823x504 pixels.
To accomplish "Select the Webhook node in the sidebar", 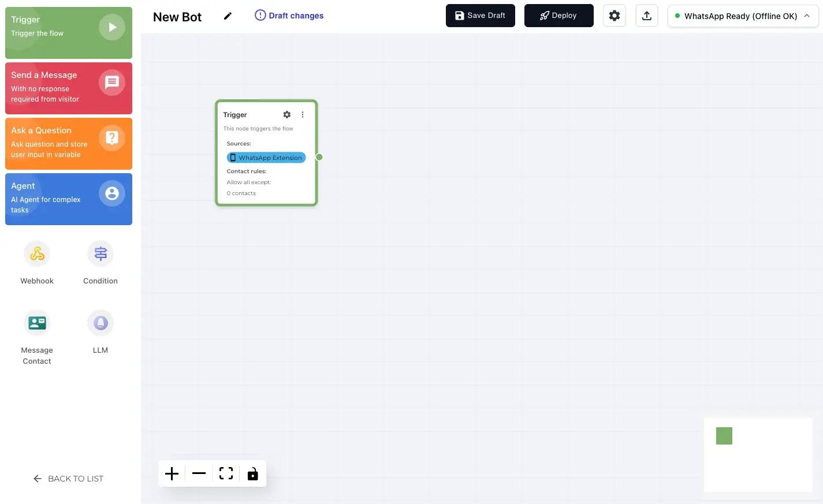I will (37, 253).
